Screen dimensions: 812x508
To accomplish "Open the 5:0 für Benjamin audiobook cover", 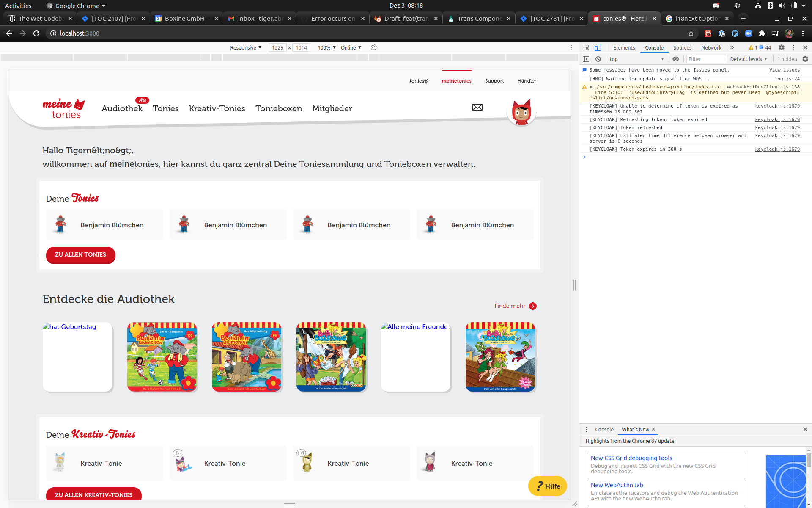I will coord(162,357).
